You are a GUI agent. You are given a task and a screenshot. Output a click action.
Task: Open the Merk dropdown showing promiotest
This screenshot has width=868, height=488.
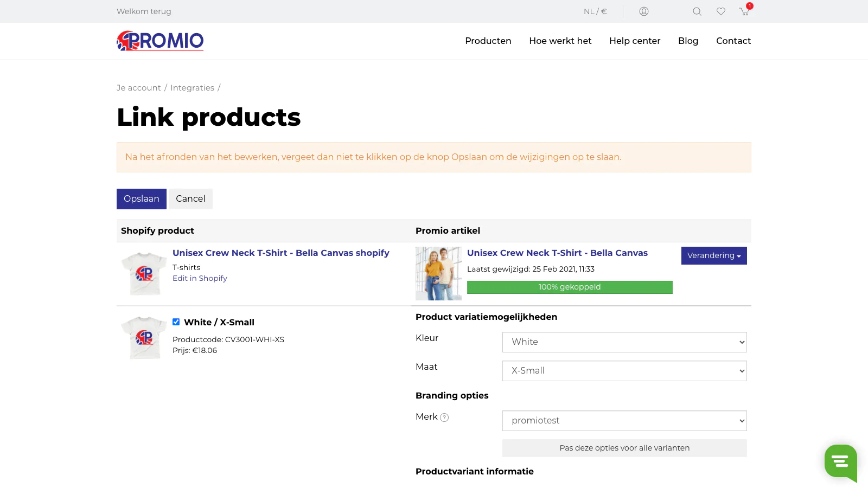pyautogui.click(x=624, y=421)
